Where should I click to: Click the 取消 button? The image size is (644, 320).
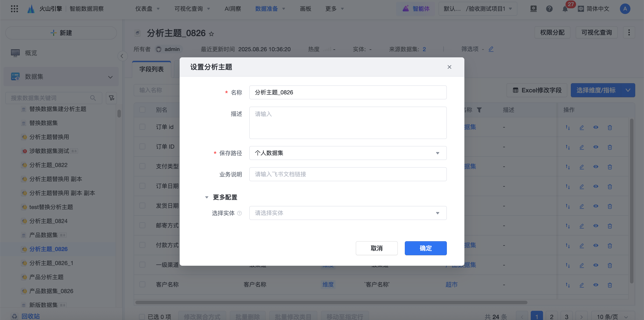(x=377, y=248)
